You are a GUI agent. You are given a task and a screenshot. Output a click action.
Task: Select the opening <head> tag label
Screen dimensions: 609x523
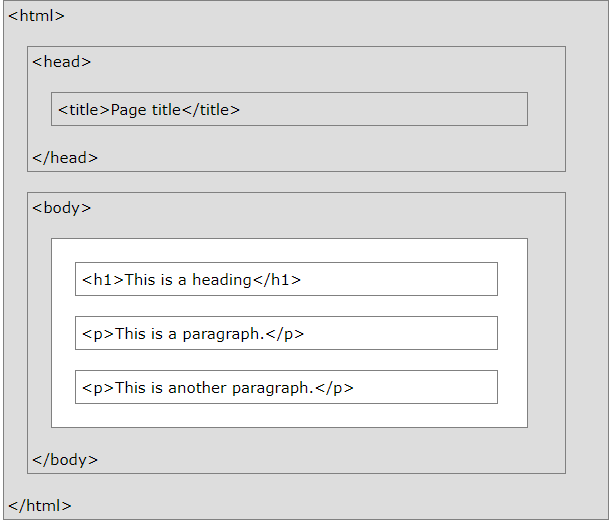[61, 62]
